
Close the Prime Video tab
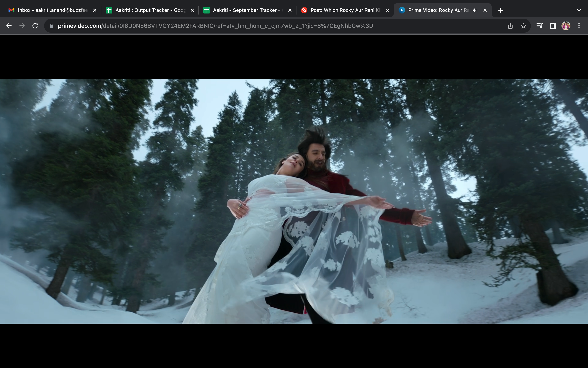click(x=485, y=10)
